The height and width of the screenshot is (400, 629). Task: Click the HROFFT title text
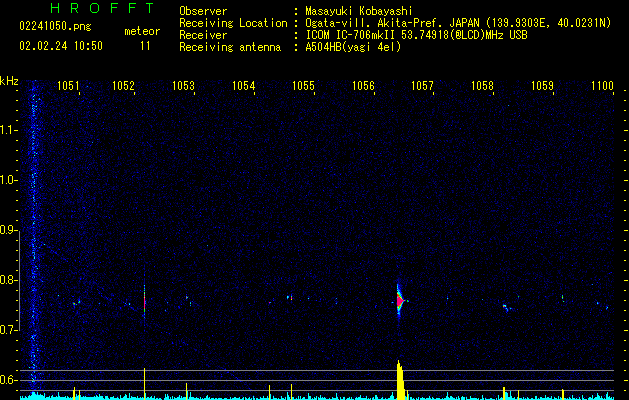103,8
